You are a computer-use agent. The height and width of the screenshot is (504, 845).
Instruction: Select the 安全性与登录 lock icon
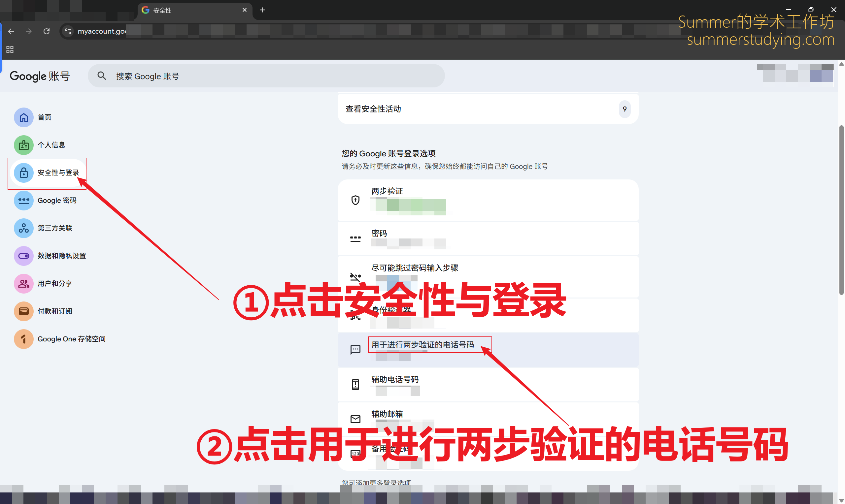point(23,173)
